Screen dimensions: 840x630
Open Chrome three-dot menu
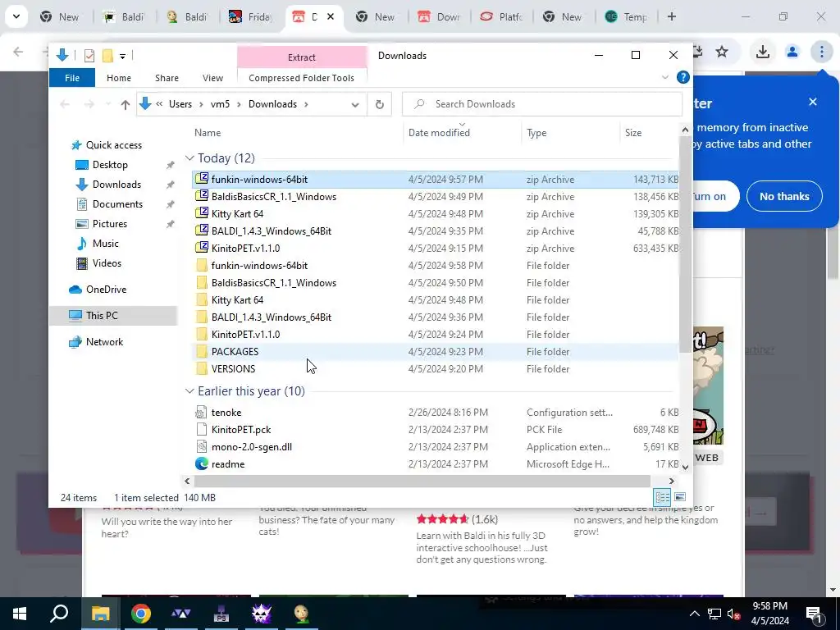[x=821, y=52]
